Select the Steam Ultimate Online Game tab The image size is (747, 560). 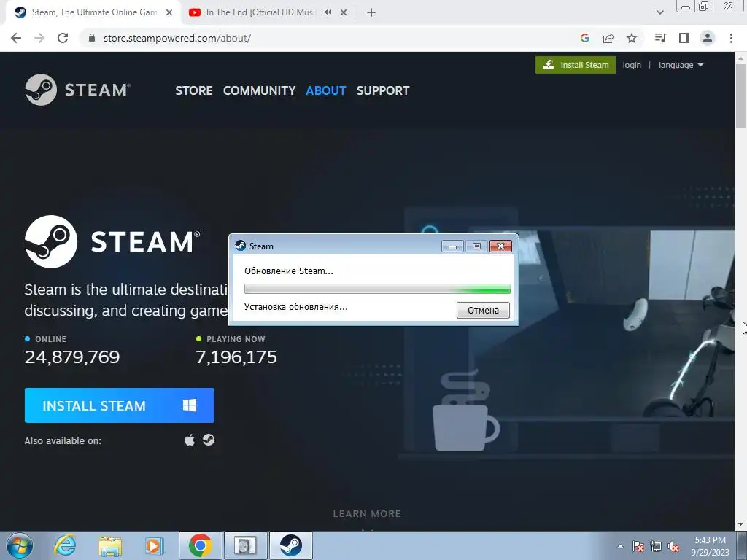click(93, 12)
